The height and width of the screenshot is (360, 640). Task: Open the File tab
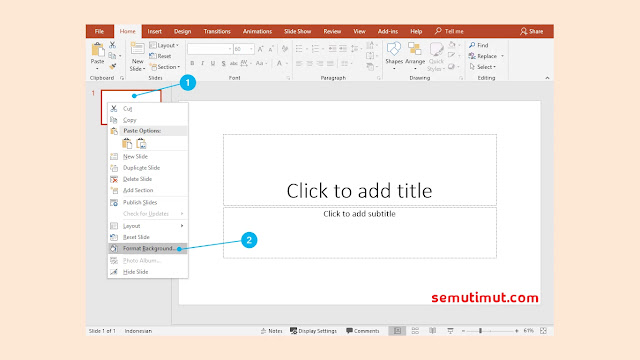99,31
